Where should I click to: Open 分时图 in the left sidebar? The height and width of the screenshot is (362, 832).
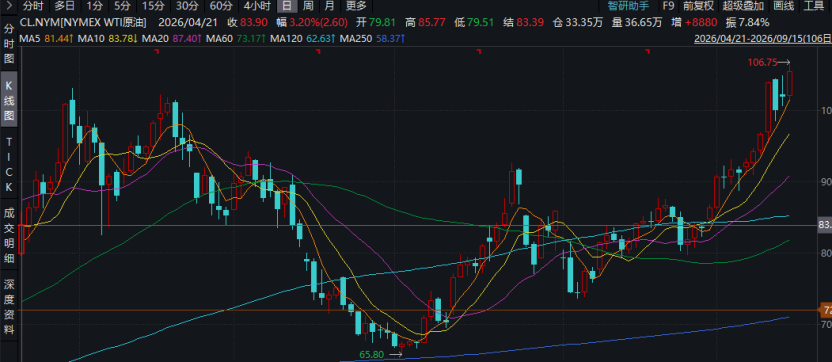pos(8,44)
